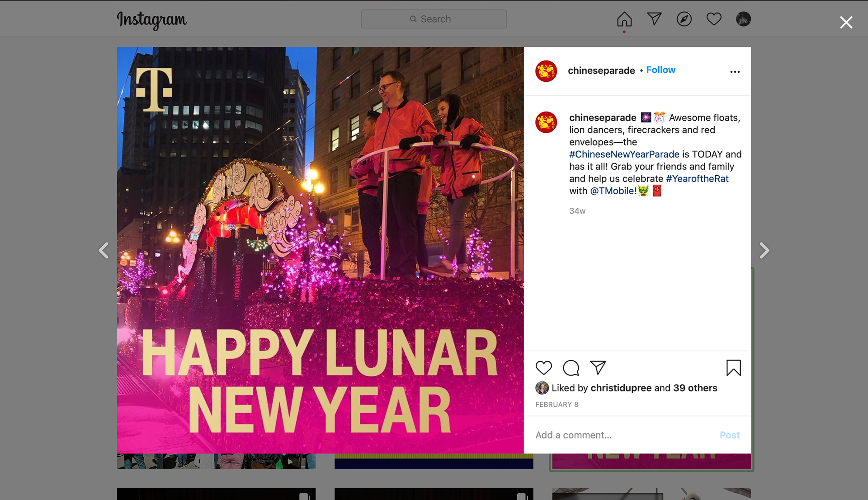This screenshot has height=500, width=868.
Task: Open the Activity heart icon in header
Action: point(714,19)
